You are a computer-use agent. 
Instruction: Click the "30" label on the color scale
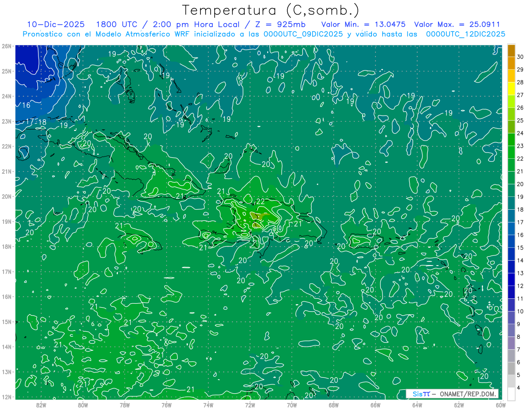pos(520,57)
